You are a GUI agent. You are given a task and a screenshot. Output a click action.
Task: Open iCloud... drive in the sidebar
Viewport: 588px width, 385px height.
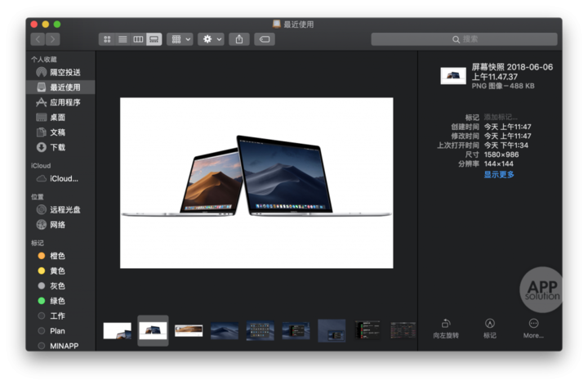[x=60, y=179]
